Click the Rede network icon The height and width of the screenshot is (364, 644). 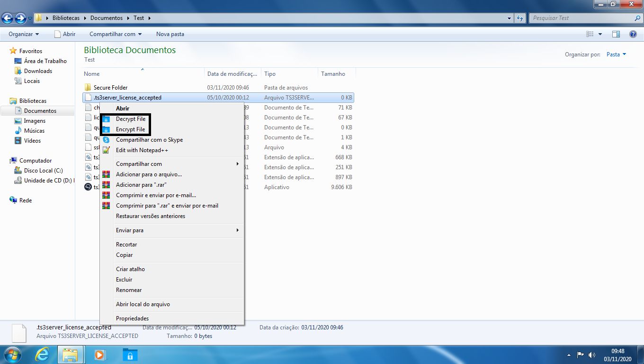tap(13, 200)
